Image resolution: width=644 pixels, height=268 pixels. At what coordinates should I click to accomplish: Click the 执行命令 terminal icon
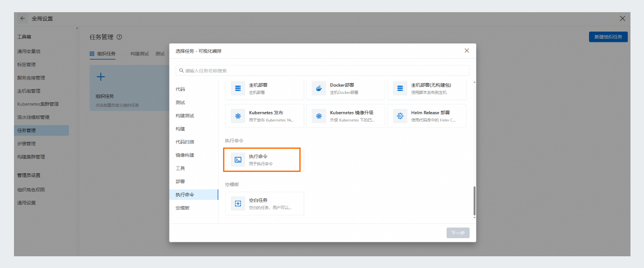click(x=238, y=160)
